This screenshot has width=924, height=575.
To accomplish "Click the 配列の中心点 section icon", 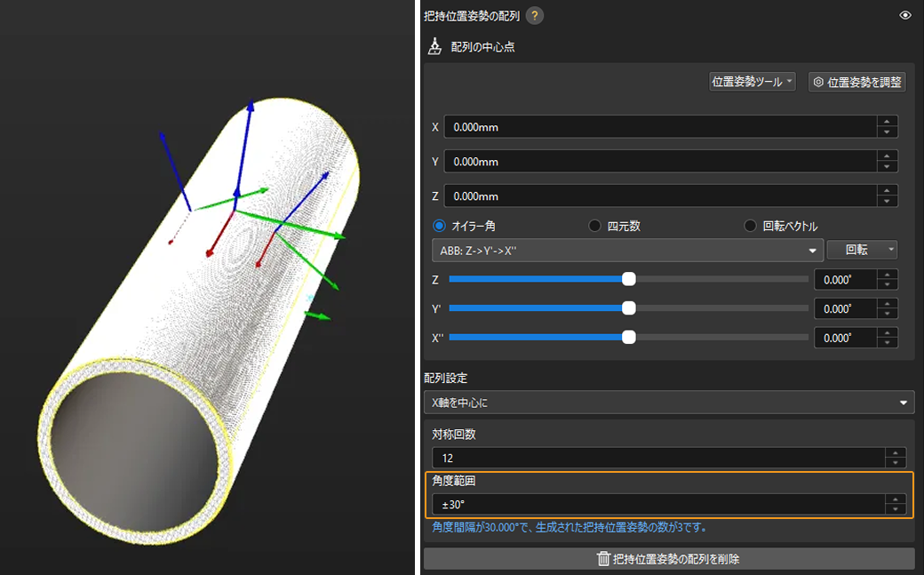I will 435,46.
